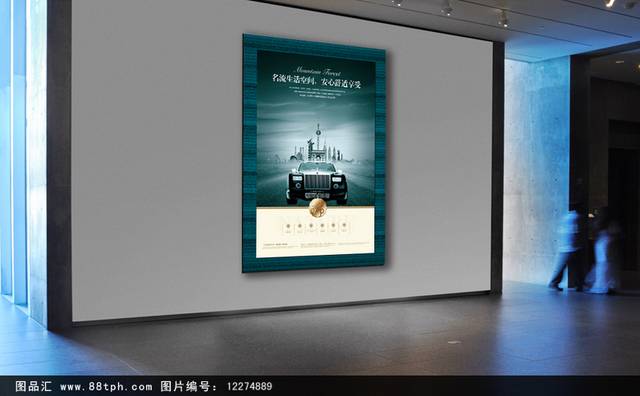
Task: Click the 图品汇 logo text in footer
Action: tap(34, 386)
